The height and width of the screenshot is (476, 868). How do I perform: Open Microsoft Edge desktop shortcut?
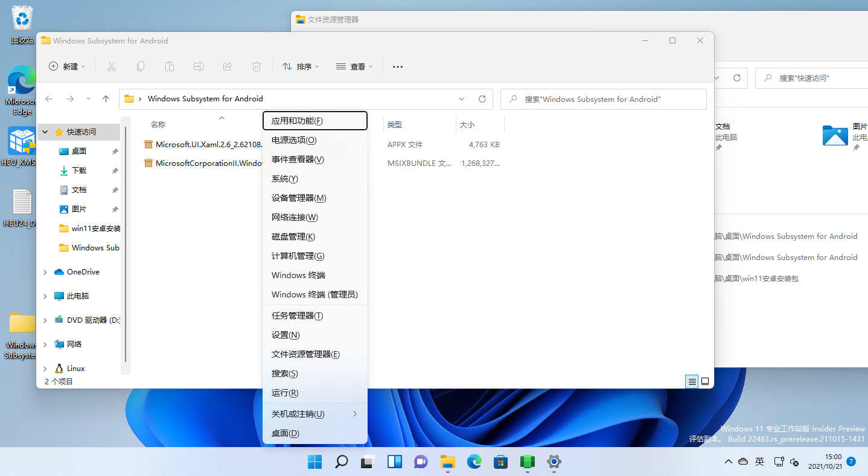coord(22,90)
